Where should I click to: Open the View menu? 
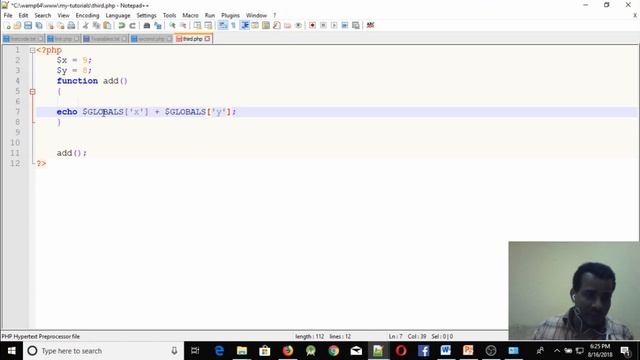pyautogui.click(x=63, y=15)
